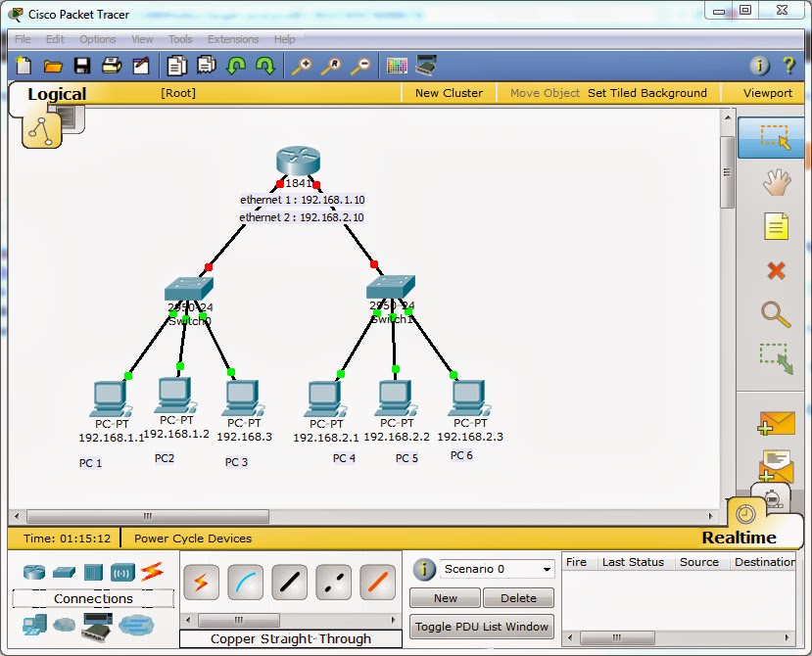Screen dimensions: 812x656
Task: Select the WAN Emulation cloud category
Action: click(x=65, y=625)
